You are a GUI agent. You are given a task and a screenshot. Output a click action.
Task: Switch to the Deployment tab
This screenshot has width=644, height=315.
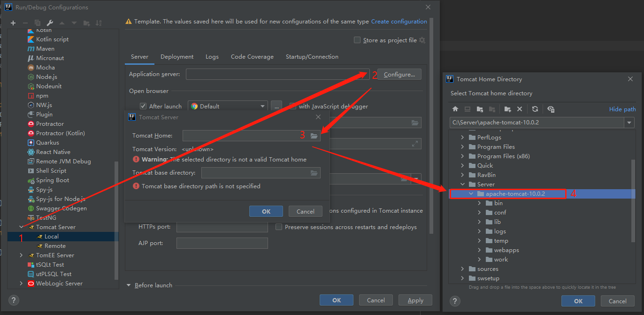tap(177, 57)
